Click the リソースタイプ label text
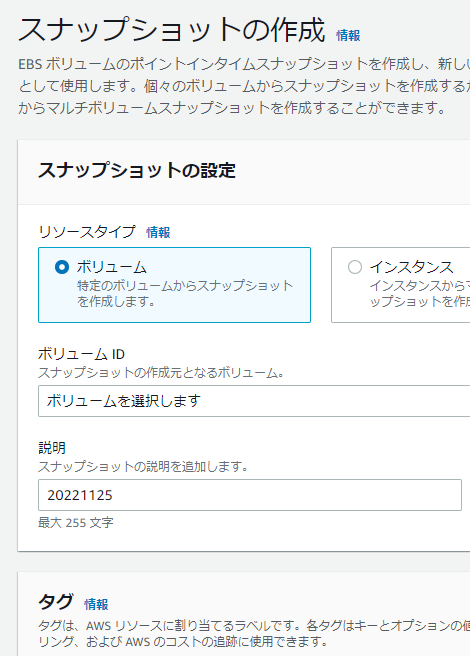Screen dimensions: 470x656 pos(87,232)
